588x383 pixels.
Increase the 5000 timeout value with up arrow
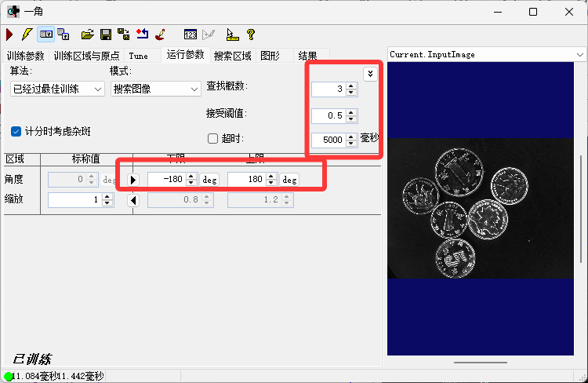click(x=350, y=137)
